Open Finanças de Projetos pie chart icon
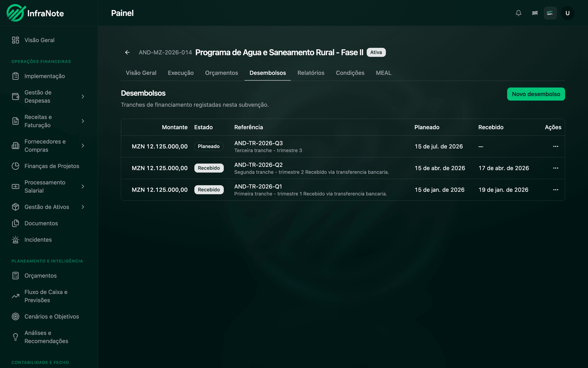The image size is (588, 368). tap(16, 166)
